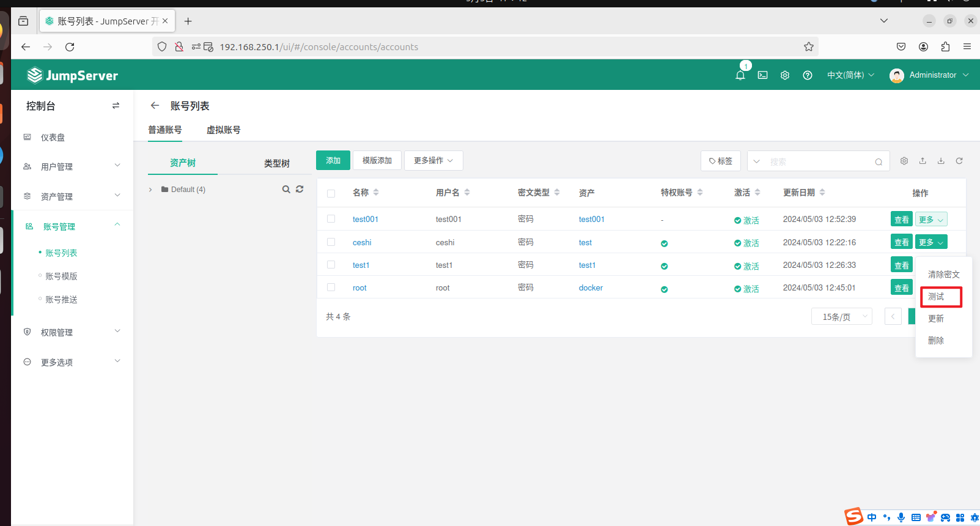Open the 更多操作 dropdown
The width and height of the screenshot is (980, 526).
(x=433, y=160)
